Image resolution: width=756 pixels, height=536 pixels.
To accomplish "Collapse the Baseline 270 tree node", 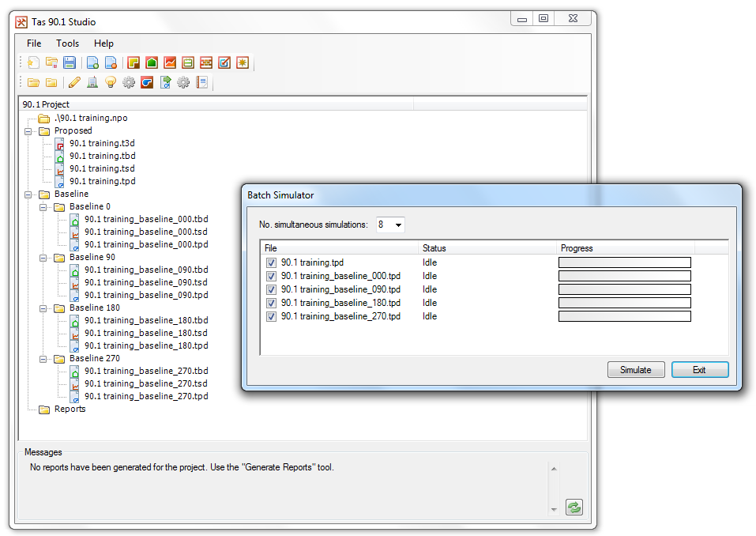I will pos(43,359).
